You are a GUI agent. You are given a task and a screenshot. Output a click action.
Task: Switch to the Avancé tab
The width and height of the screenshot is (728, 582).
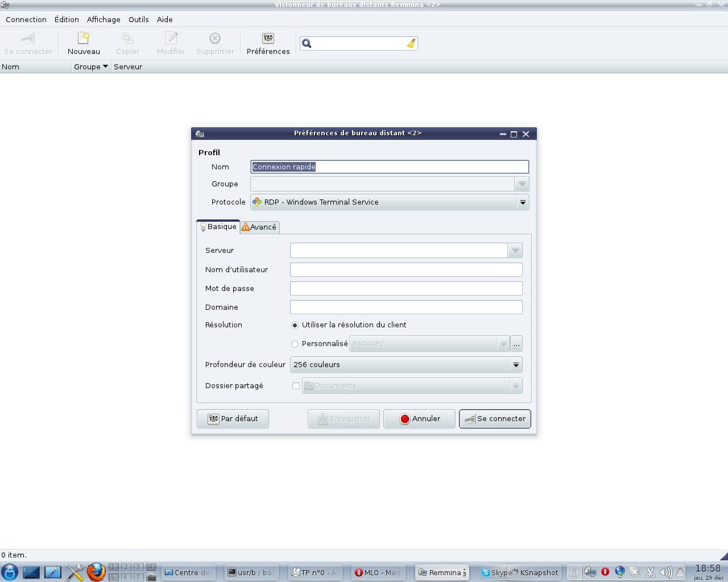point(260,227)
